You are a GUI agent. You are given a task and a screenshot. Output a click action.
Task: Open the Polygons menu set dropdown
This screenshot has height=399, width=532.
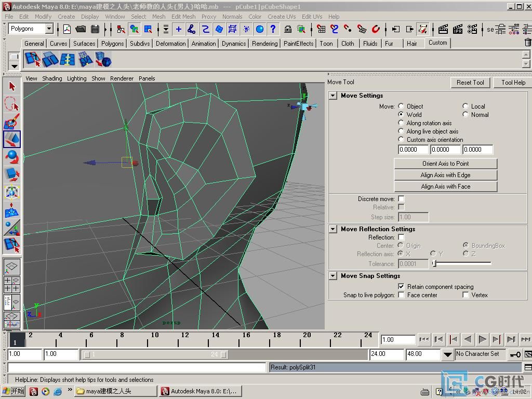pos(49,29)
